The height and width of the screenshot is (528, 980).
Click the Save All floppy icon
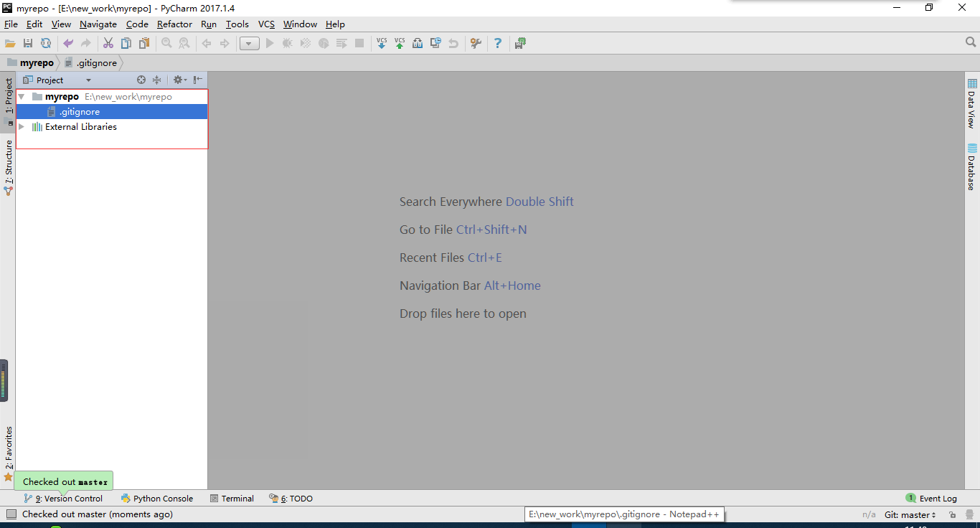click(x=28, y=44)
